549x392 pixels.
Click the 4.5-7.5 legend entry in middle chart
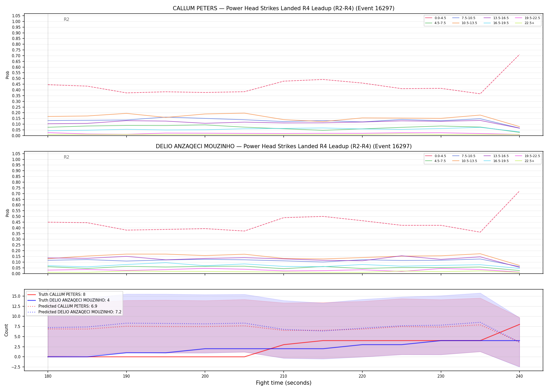coord(436,161)
